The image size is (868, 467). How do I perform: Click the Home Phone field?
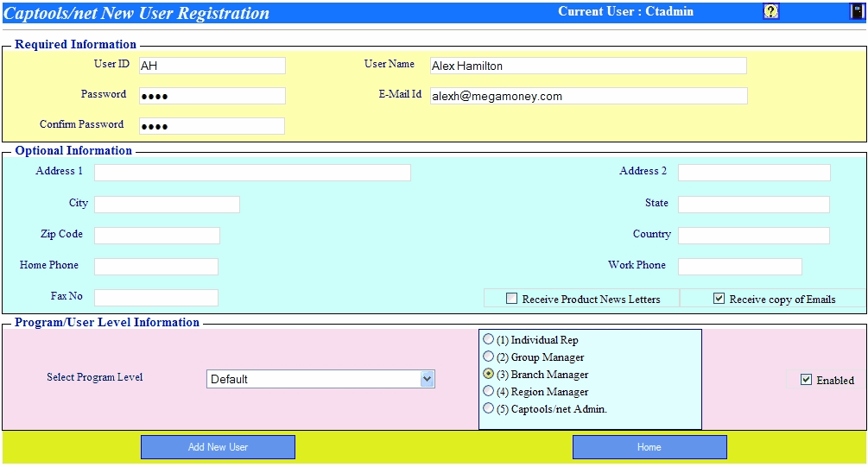156,267
